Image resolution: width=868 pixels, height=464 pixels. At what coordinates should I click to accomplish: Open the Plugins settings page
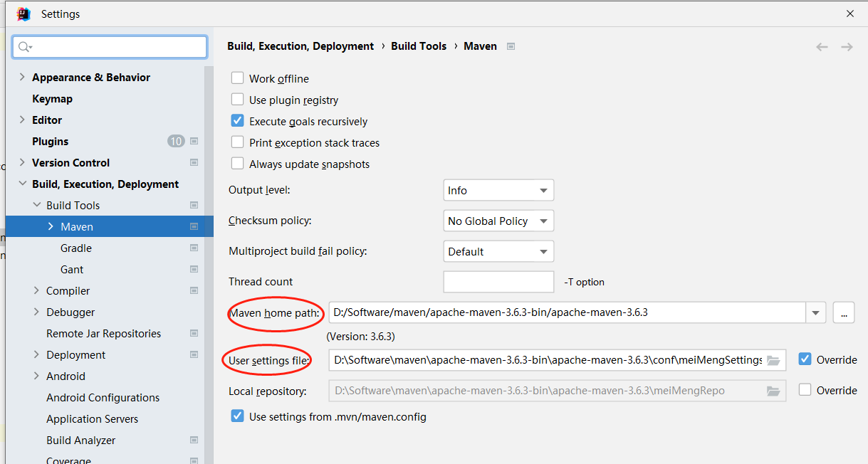51,141
